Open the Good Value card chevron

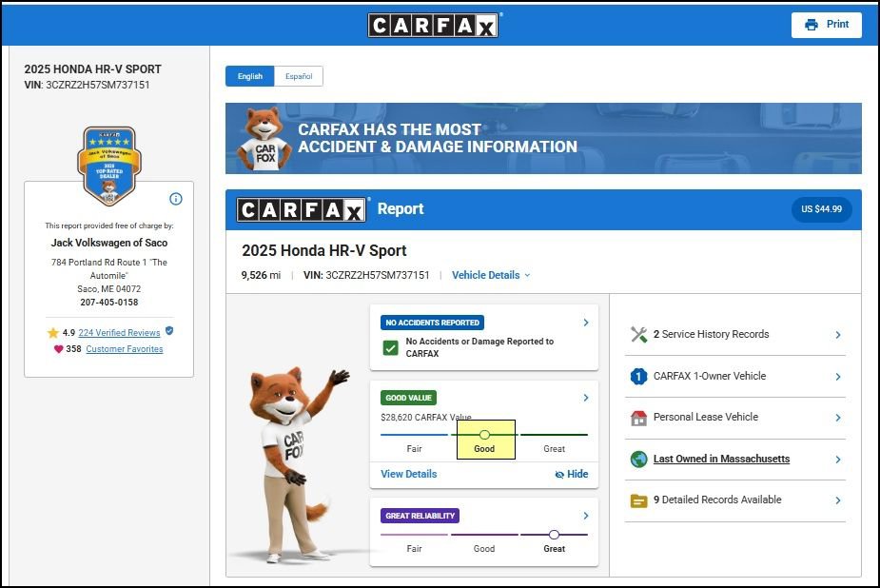point(586,398)
